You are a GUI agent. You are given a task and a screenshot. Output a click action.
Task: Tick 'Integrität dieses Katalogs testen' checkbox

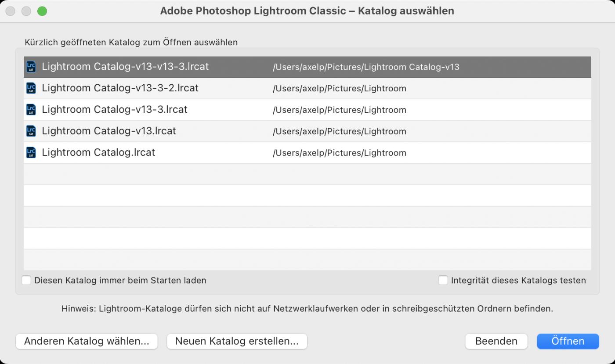[x=443, y=280]
